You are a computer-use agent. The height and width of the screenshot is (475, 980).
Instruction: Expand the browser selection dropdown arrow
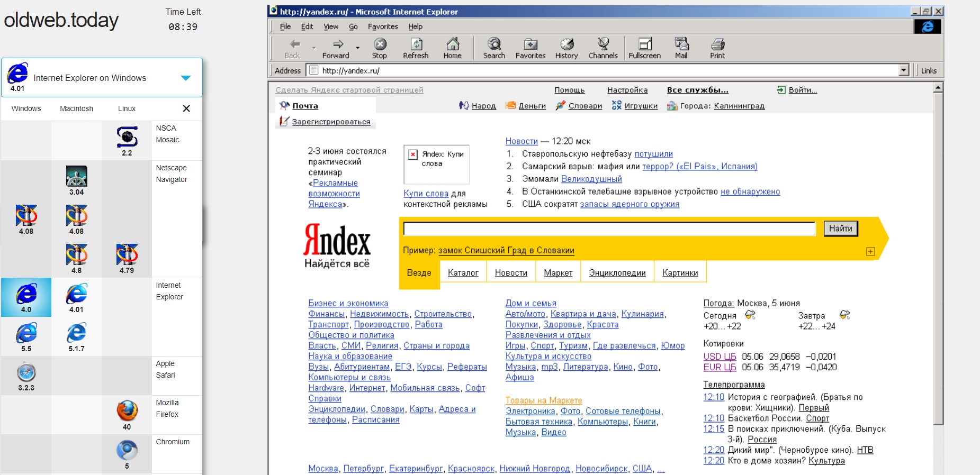click(x=186, y=78)
